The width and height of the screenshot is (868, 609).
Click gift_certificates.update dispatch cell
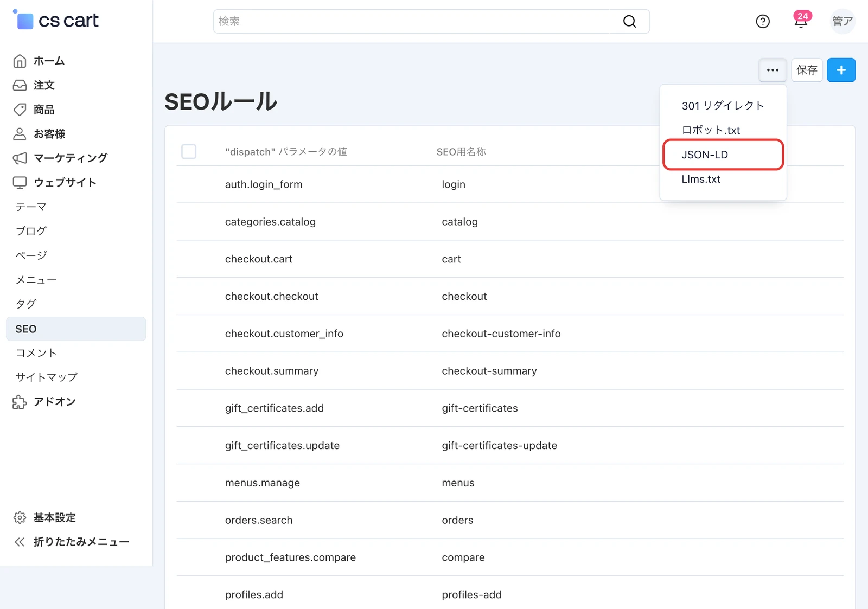(282, 446)
